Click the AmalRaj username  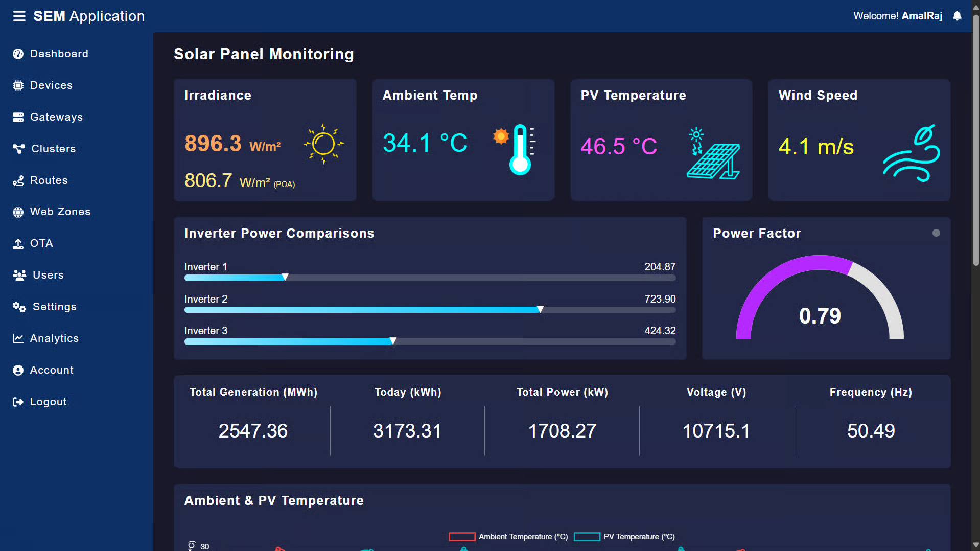(x=922, y=16)
